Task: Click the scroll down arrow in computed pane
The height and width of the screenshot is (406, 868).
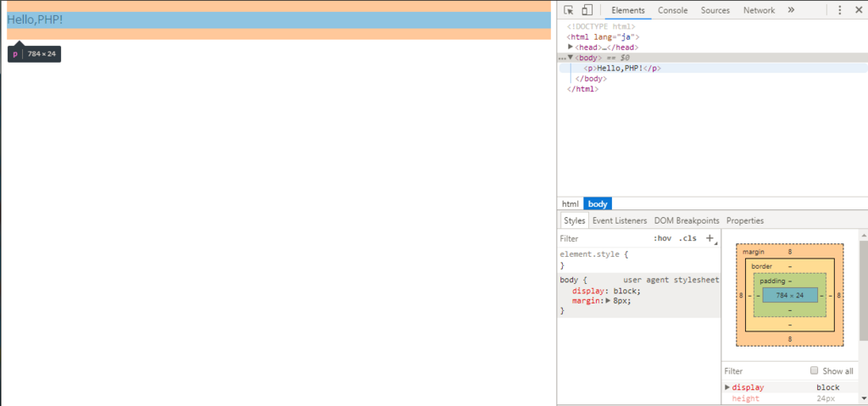Action: click(x=863, y=398)
